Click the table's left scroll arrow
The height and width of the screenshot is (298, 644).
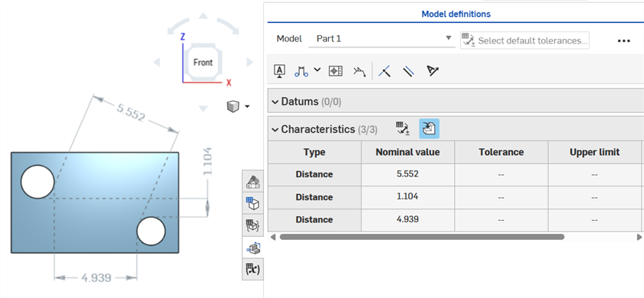[272, 237]
